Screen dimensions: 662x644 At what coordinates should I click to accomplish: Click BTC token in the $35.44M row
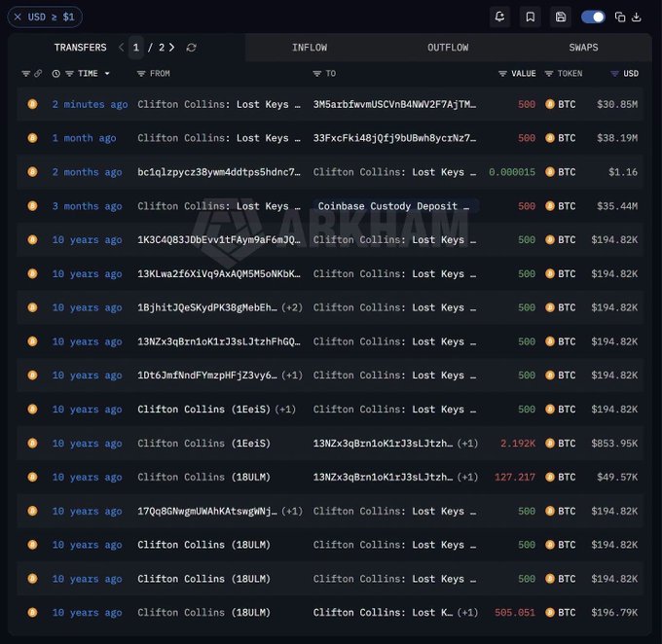pyautogui.click(x=560, y=206)
